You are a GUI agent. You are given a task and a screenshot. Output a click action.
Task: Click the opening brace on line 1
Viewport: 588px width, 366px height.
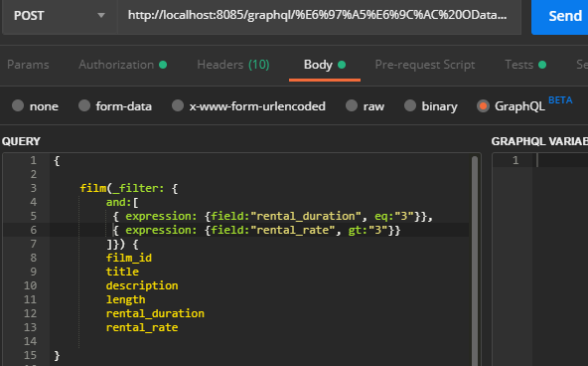pos(57,161)
